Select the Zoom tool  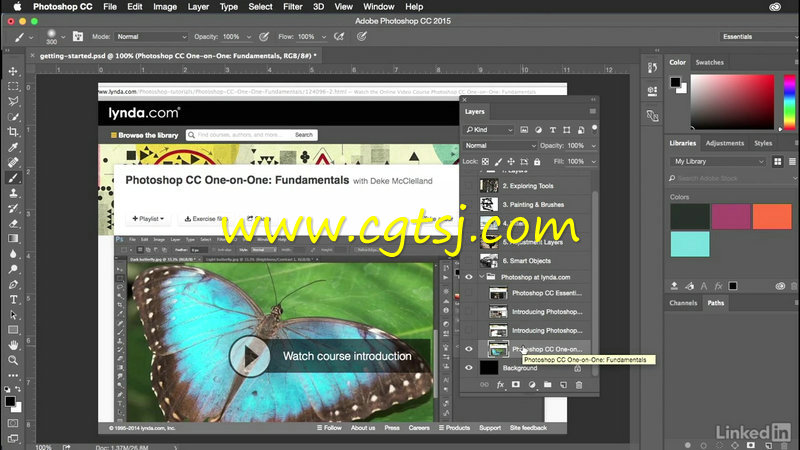click(x=13, y=360)
